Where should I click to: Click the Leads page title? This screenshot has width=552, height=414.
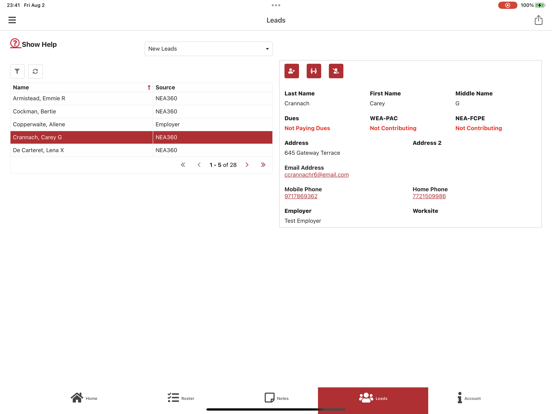[x=276, y=20]
